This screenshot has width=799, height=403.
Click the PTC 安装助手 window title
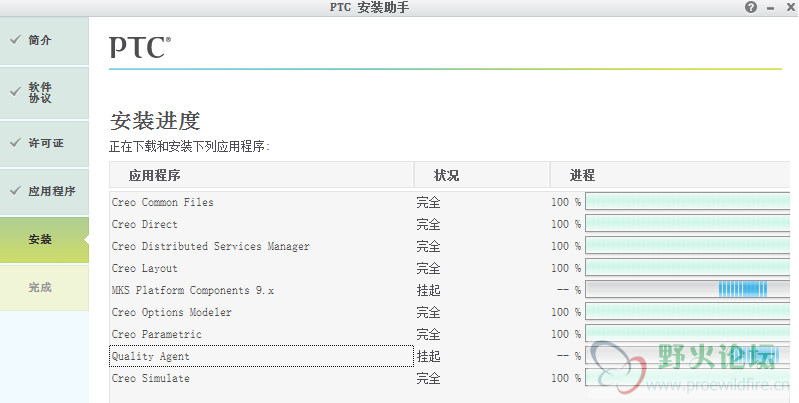pos(369,8)
